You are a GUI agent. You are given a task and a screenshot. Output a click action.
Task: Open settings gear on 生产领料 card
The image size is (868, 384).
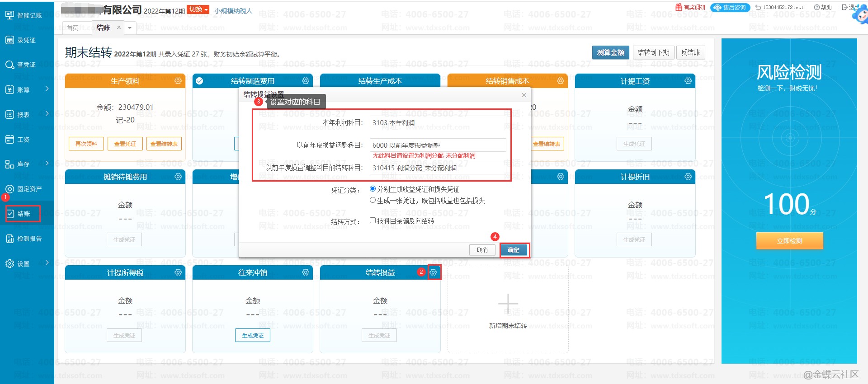178,81
